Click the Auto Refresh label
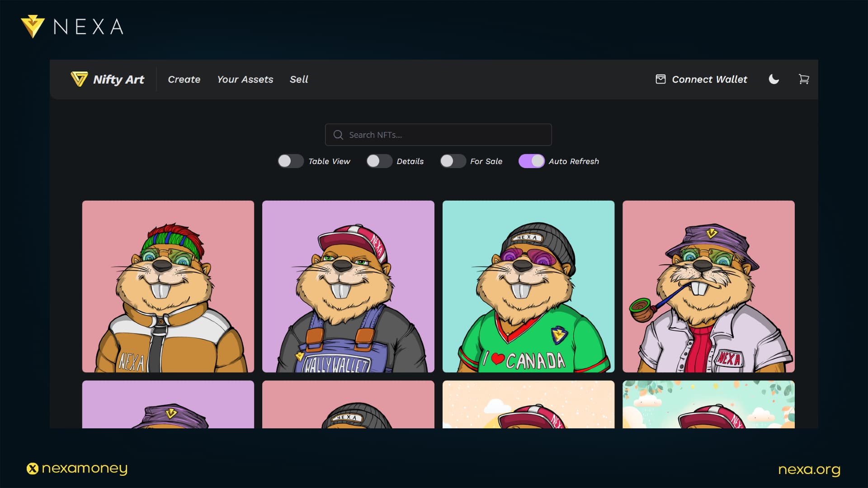The height and width of the screenshot is (488, 868). pyautogui.click(x=574, y=161)
